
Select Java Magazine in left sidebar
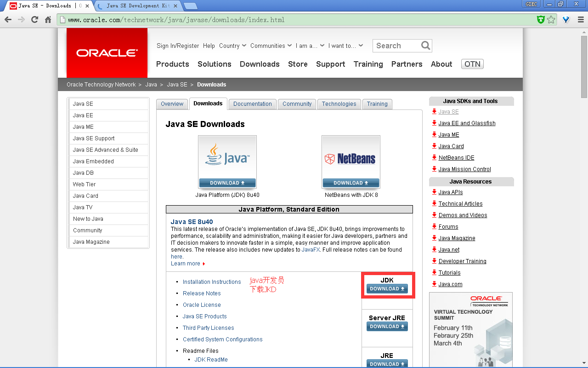[109, 242]
